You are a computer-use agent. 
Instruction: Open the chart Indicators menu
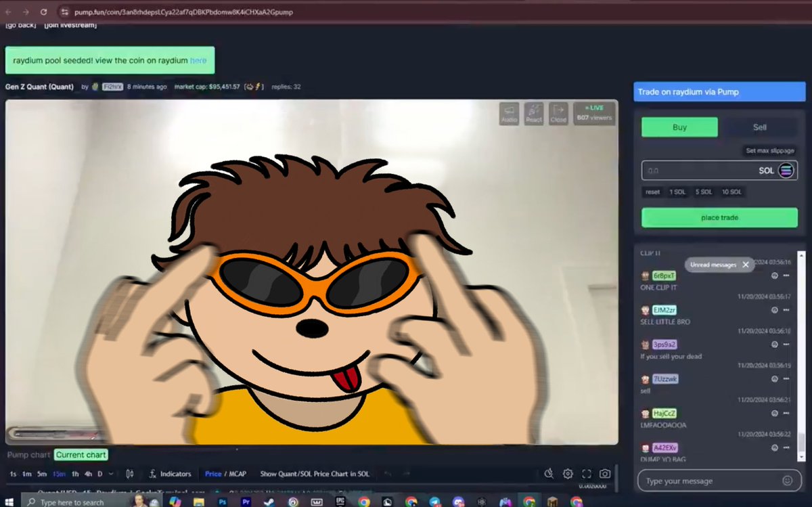[170, 474]
